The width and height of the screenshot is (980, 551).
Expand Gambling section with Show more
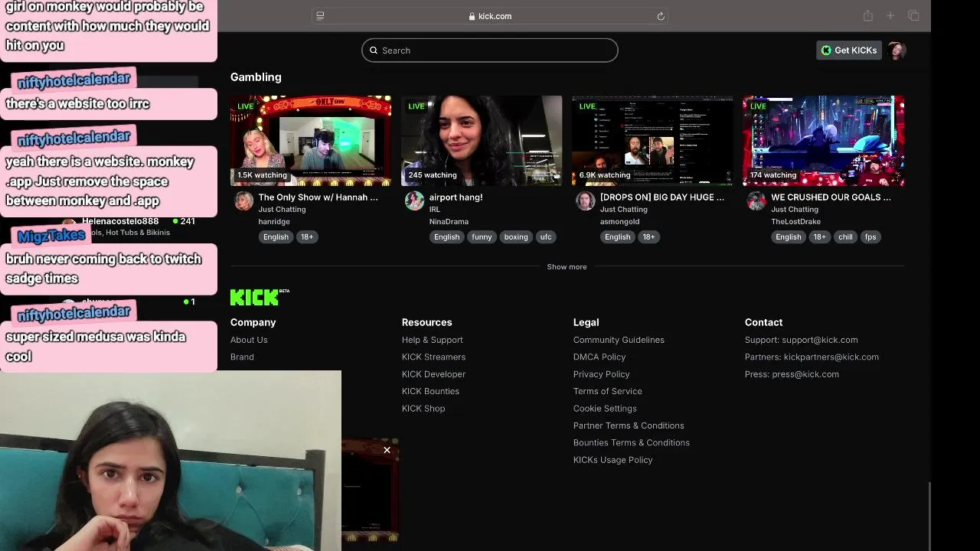coord(567,267)
